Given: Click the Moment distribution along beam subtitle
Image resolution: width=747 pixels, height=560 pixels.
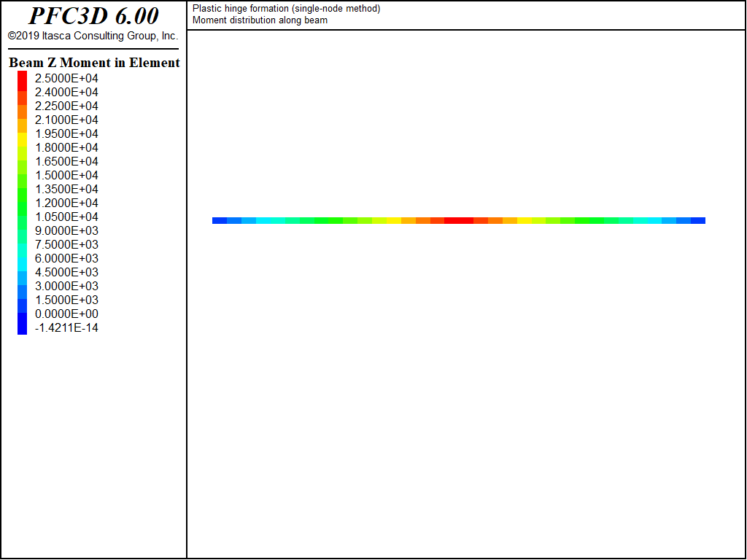Looking at the screenshot, I should 260,20.
